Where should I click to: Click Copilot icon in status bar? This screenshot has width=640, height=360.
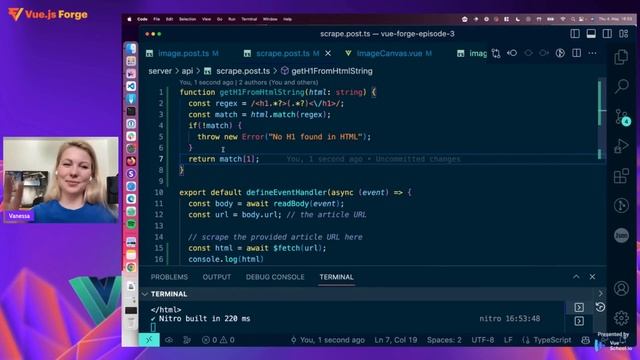pyautogui.click(x=585, y=340)
